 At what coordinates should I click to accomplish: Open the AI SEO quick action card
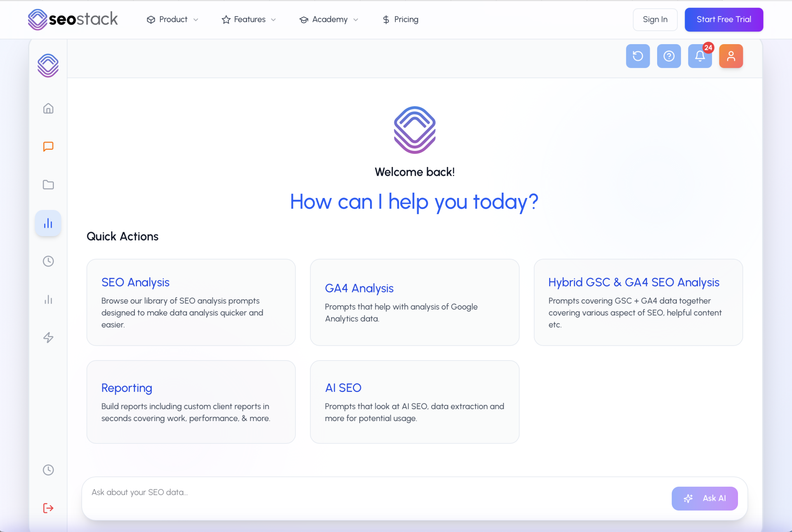(415, 402)
